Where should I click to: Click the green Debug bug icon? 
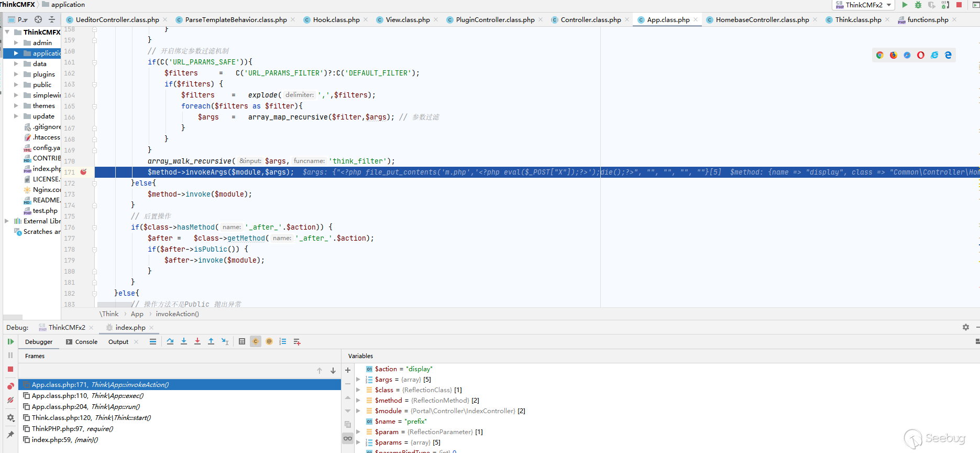918,5
